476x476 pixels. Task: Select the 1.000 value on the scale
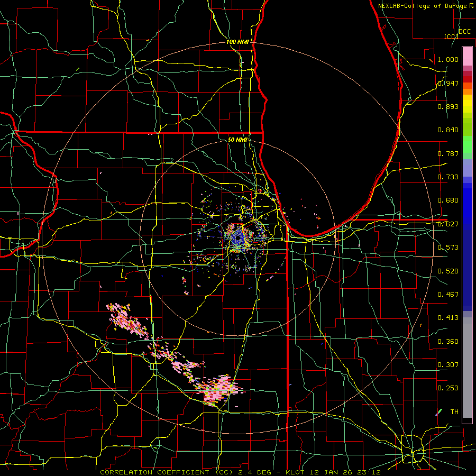tap(448, 59)
